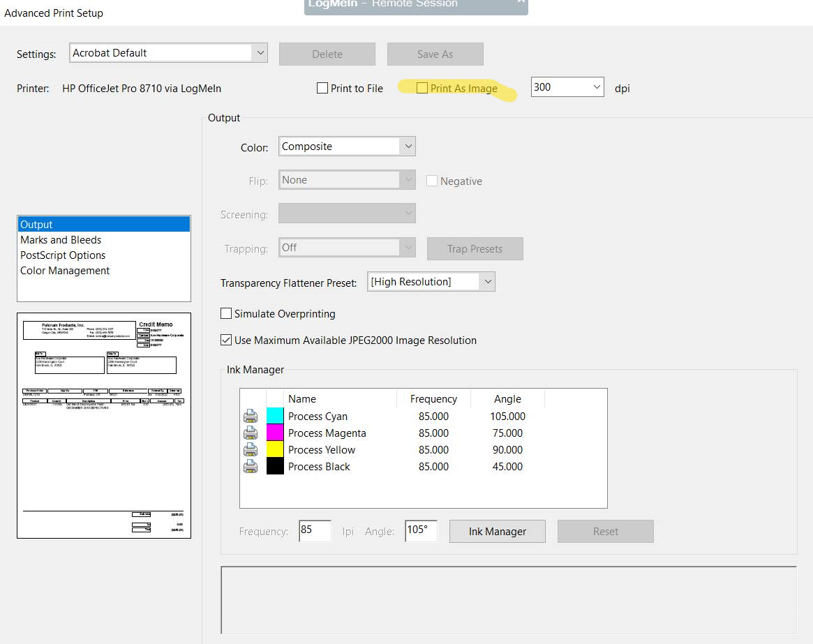This screenshot has width=813, height=644.
Task: Select the yellow color swatch
Action: (x=275, y=449)
